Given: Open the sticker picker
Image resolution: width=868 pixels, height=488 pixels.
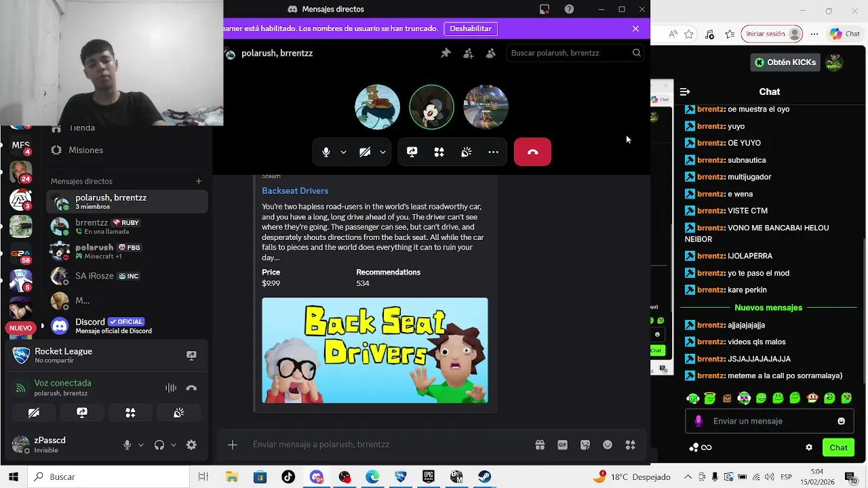Looking at the screenshot, I should [585, 445].
